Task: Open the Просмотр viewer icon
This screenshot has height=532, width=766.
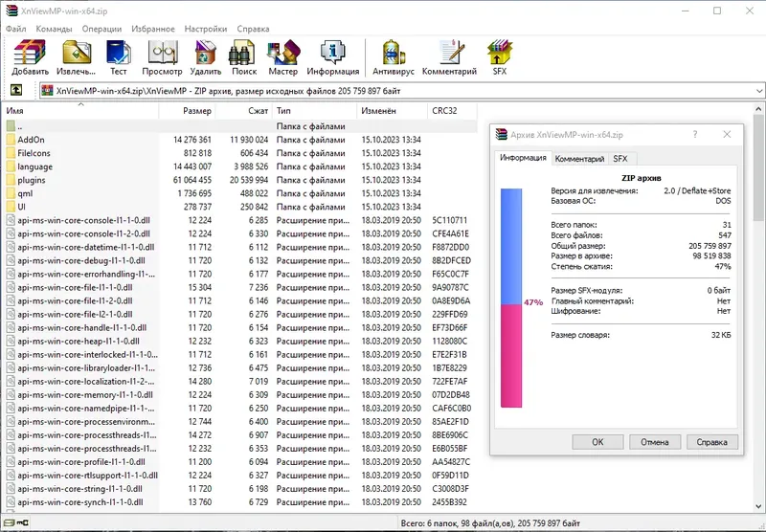Action: [162, 53]
